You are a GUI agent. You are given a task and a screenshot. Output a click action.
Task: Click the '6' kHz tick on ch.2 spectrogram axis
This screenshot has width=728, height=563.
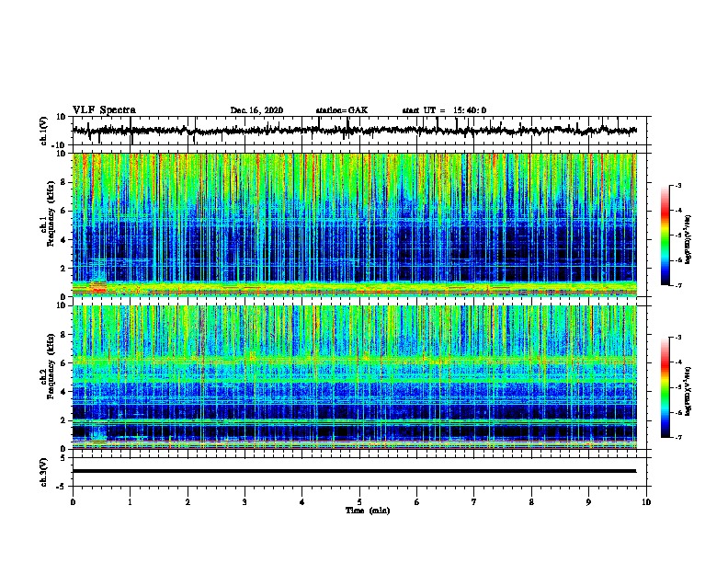pos(63,362)
